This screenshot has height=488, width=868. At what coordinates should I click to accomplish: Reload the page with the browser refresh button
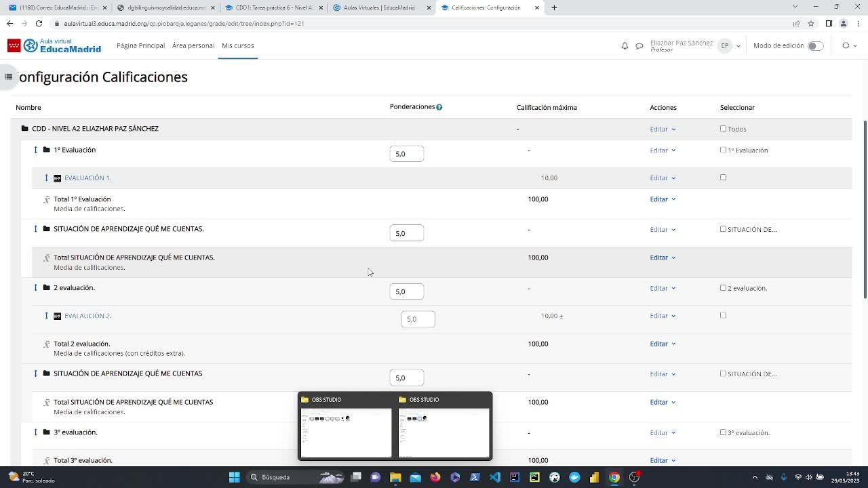[39, 23]
